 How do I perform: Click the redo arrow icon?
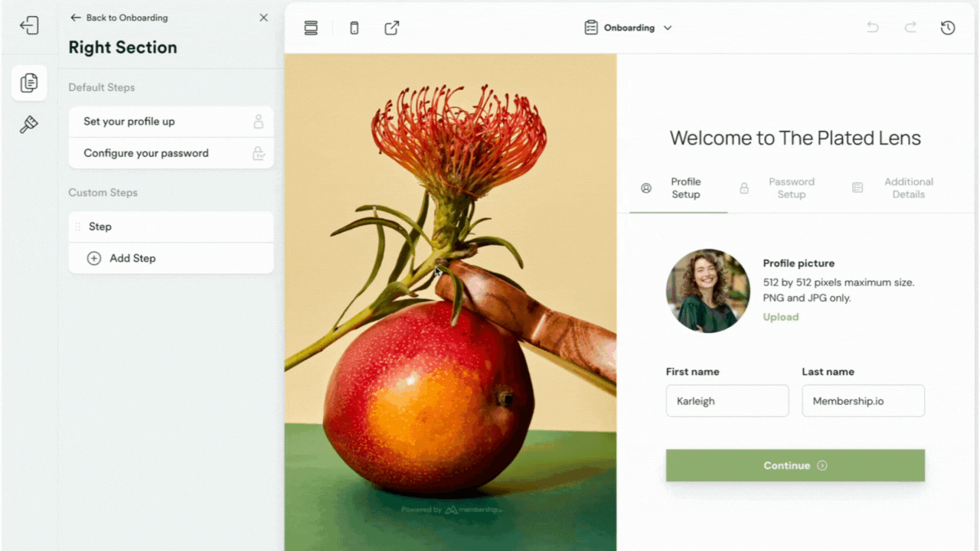pyautogui.click(x=910, y=28)
